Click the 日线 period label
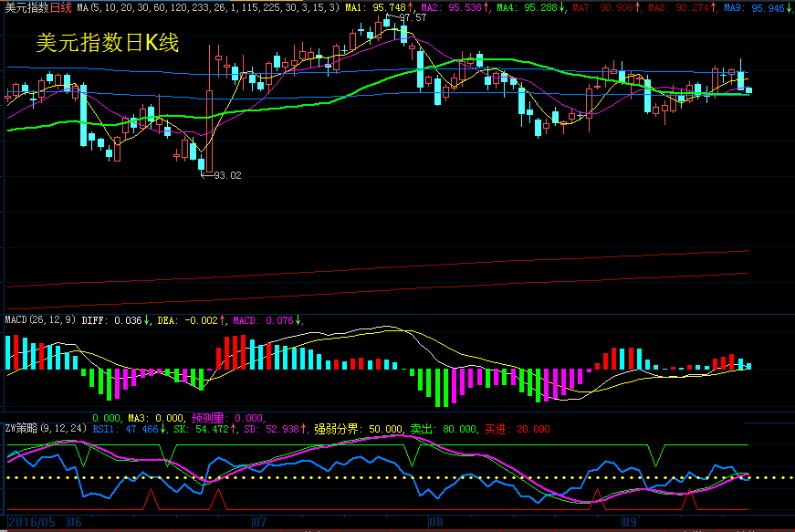 click(60, 7)
